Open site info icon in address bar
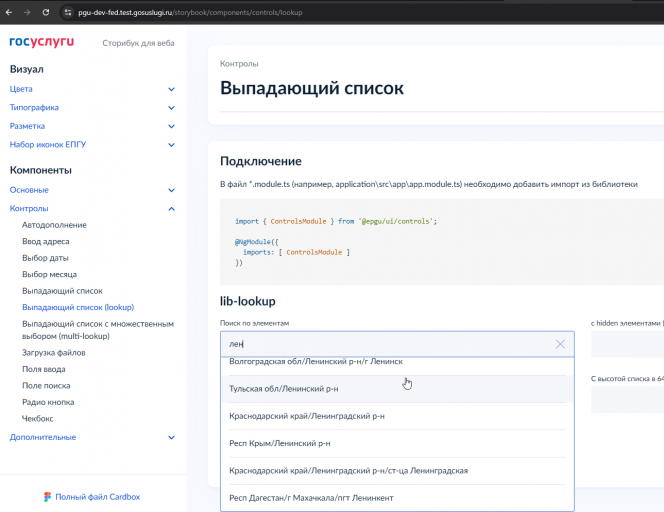The image size is (664, 512). (68, 12)
